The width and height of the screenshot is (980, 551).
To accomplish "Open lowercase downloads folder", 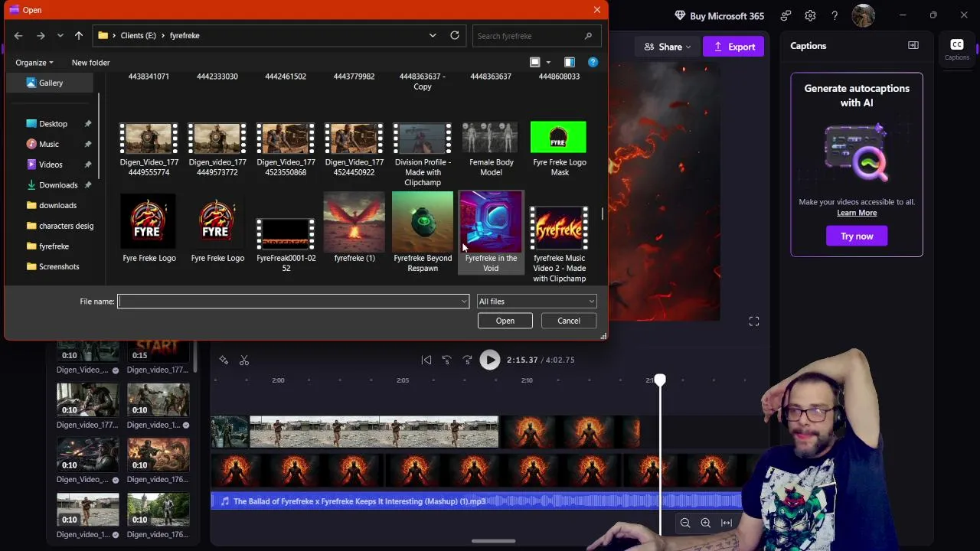I will 57,205.
